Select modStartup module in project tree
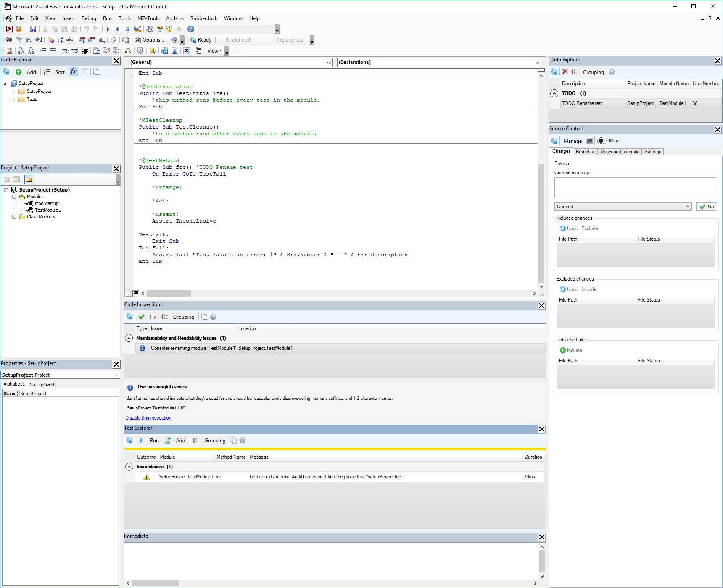 point(47,203)
